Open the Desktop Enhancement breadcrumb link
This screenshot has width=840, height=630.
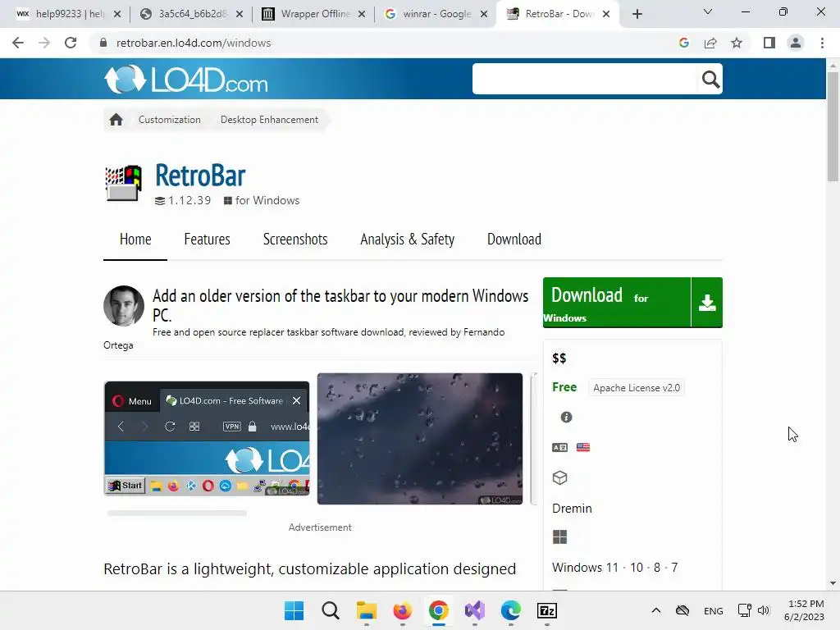click(269, 120)
